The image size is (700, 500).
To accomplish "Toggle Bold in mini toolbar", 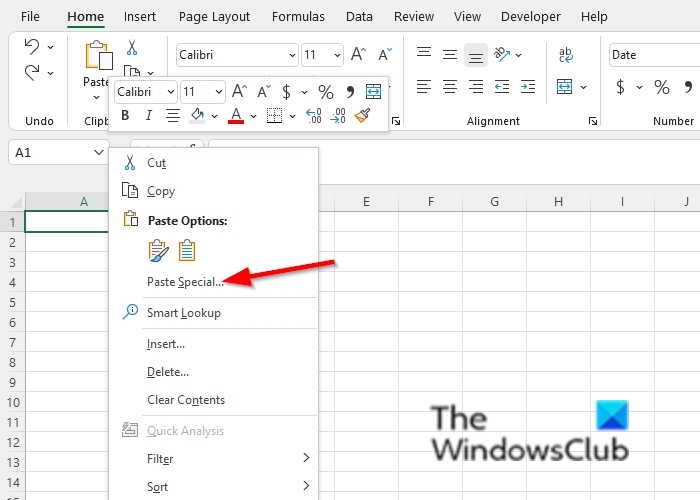I will tap(125, 116).
